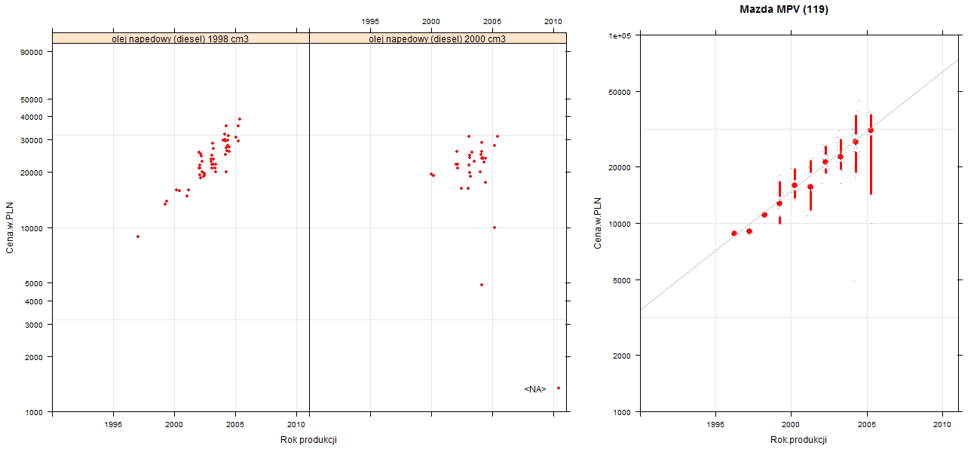Click the 1995 x-axis tick of the Mazda MPV chart

pos(715,426)
